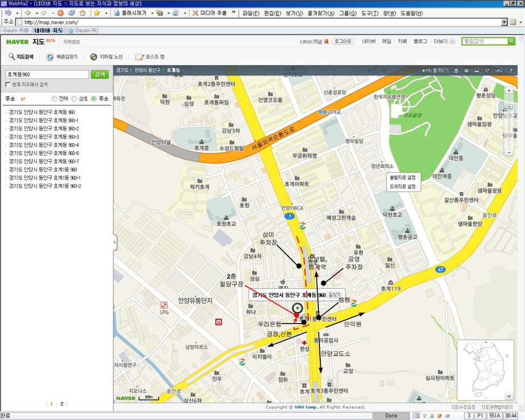525x420 pixels.
Task: Open the Back button history dropdown arrow
Action: (x=36, y=13)
